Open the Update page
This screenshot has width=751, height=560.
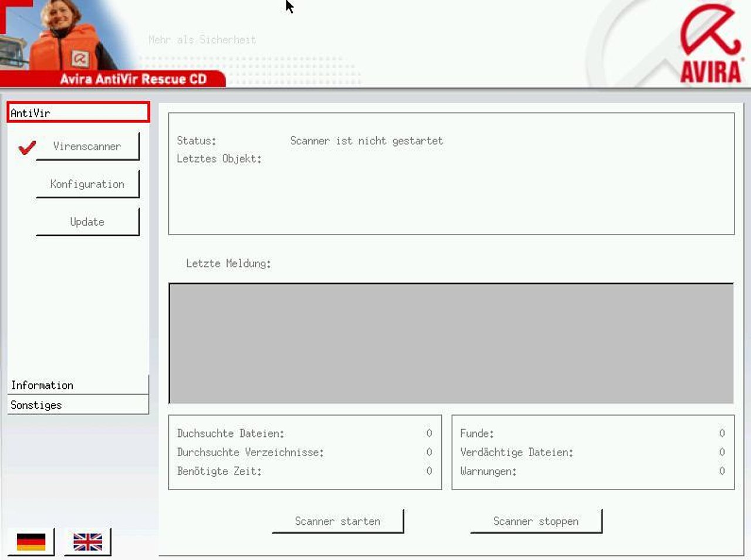click(87, 222)
